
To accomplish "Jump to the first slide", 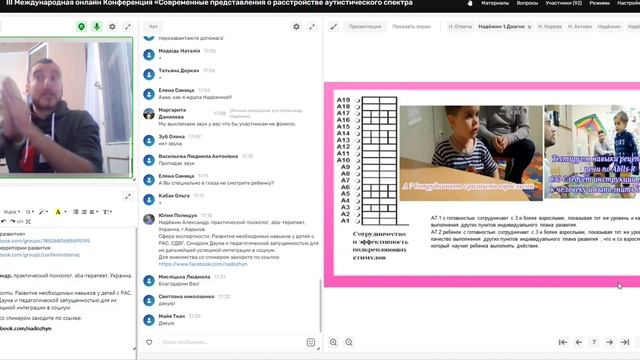I will tap(563, 342).
